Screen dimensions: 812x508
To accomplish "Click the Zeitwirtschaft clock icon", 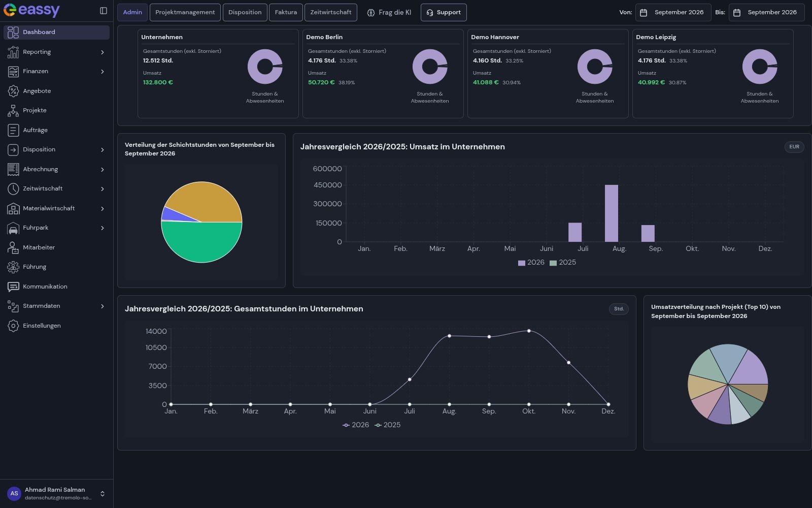I will click(x=13, y=188).
